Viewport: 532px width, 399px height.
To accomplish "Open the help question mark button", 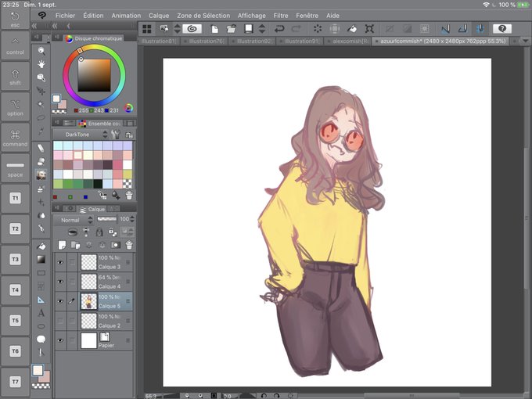I will 502,29.
